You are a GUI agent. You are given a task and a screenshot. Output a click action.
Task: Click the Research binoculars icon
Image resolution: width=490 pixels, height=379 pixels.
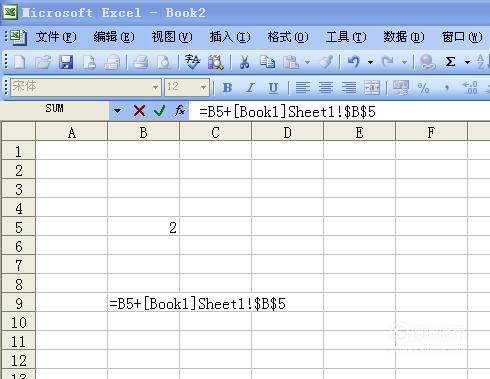click(x=215, y=62)
